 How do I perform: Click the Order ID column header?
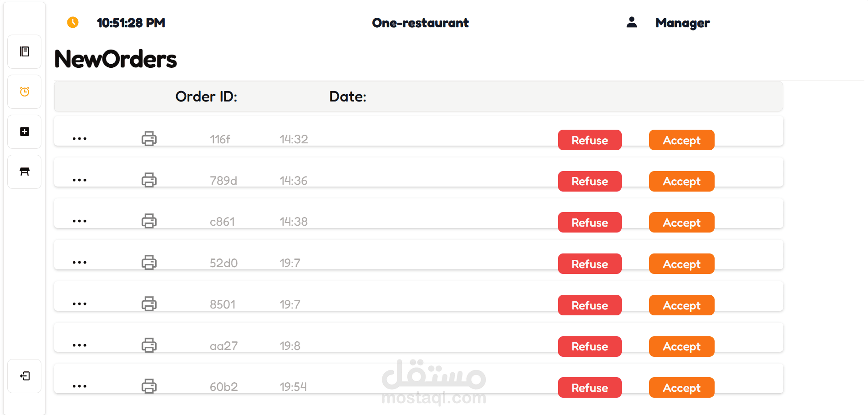coord(206,96)
